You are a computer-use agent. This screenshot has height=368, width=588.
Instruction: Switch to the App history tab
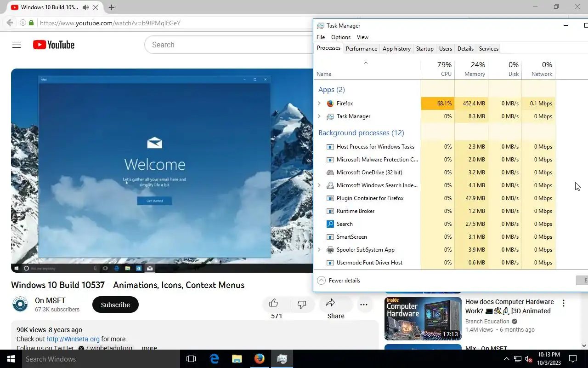click(396, 49)
